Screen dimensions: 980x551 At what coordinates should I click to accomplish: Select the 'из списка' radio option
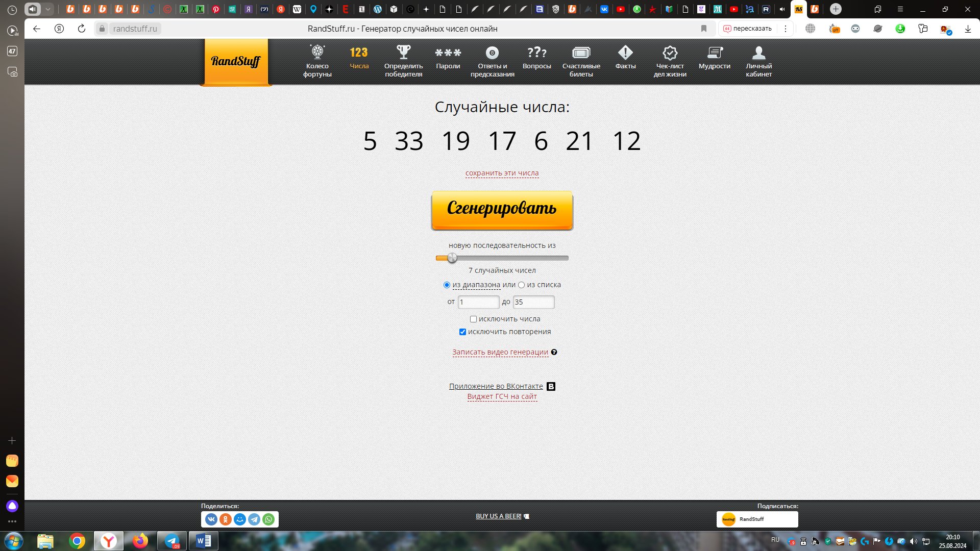click(521, 285)
